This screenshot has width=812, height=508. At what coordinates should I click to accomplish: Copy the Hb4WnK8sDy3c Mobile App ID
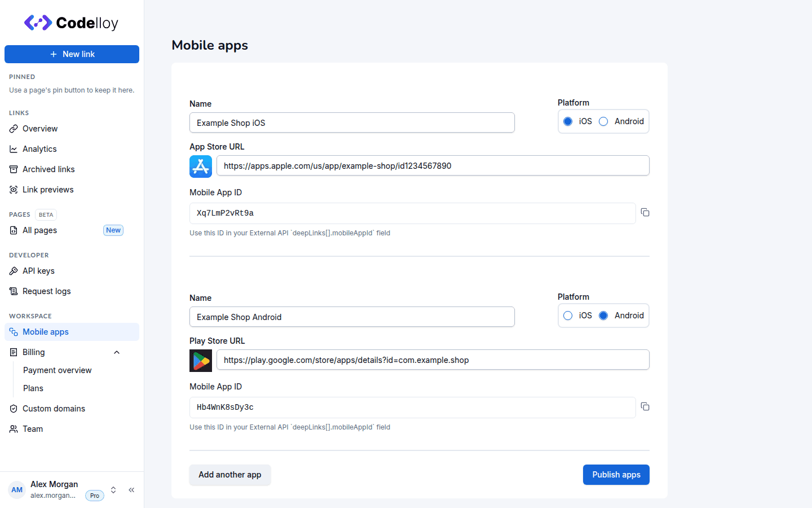pyautogui.click(x=645, y=407)
